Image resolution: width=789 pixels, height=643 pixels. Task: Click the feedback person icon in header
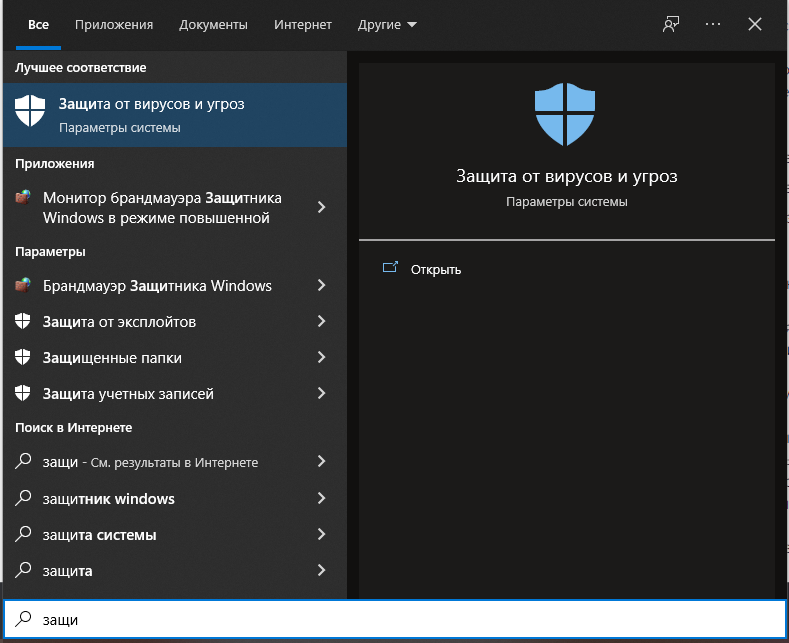pyautogui.click(x=671, y=24)
